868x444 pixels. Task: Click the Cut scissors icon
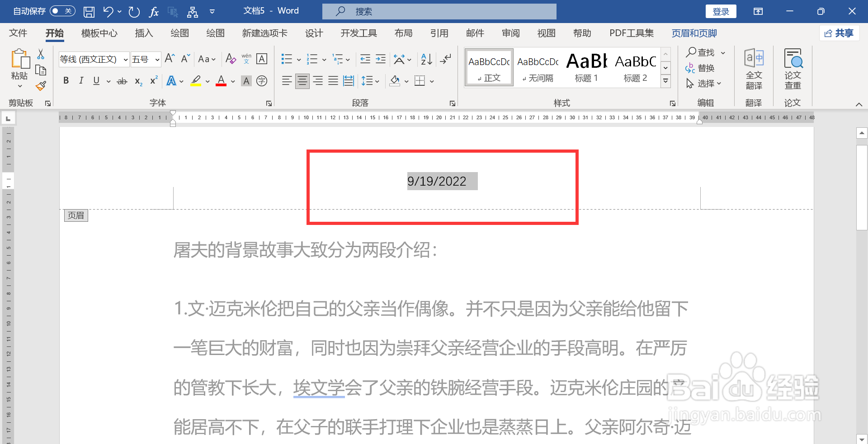click(41, 54)
